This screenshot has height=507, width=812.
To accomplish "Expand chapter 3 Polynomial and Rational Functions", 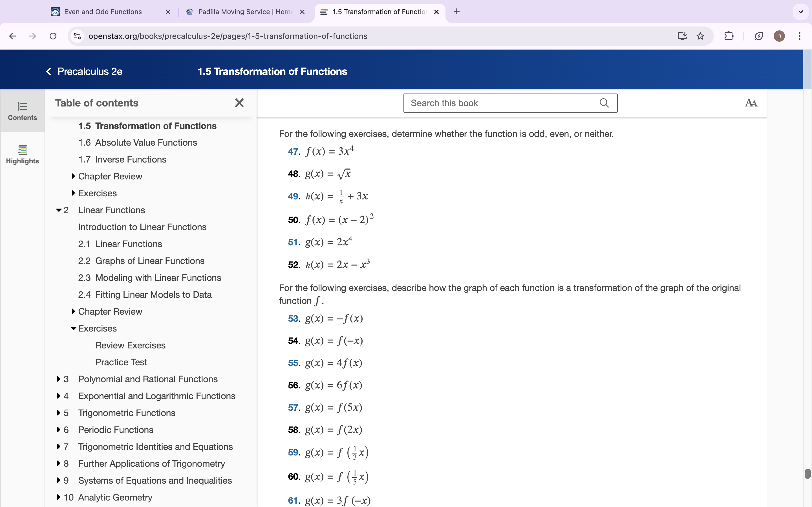I will pyautogui.click(x=59, y=379).
